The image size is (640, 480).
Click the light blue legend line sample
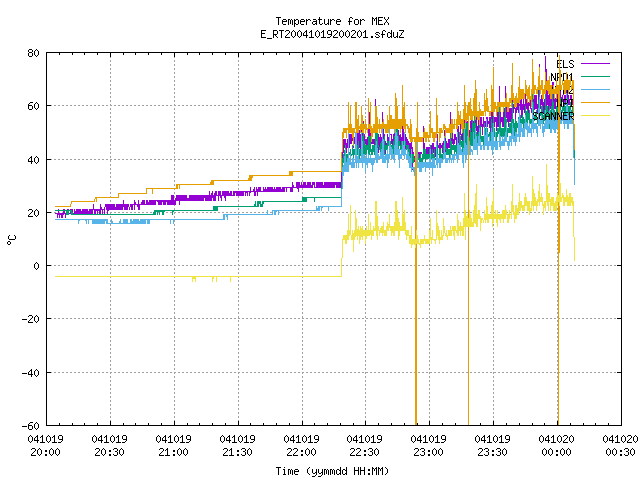[595, 89]
